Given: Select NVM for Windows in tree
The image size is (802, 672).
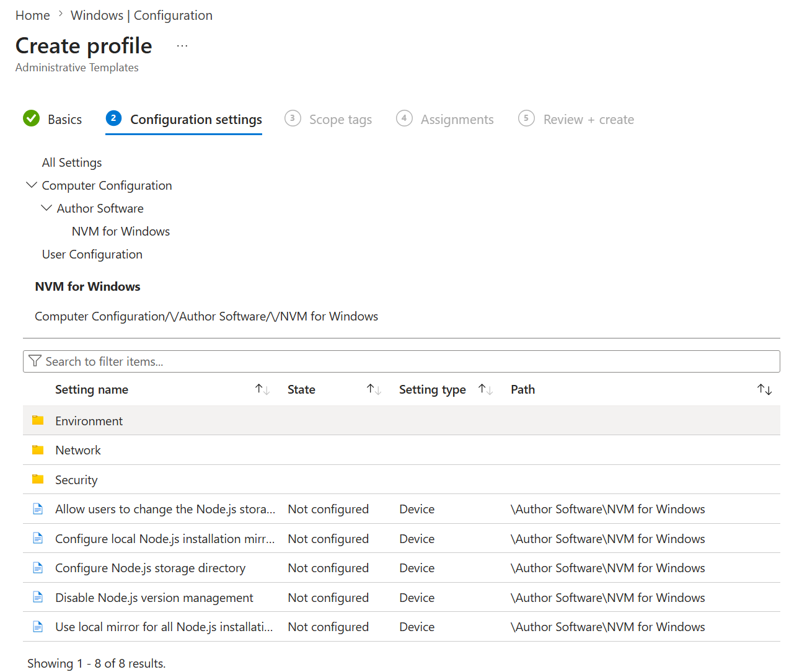Looking at the screenshot, I should [121, 231].
